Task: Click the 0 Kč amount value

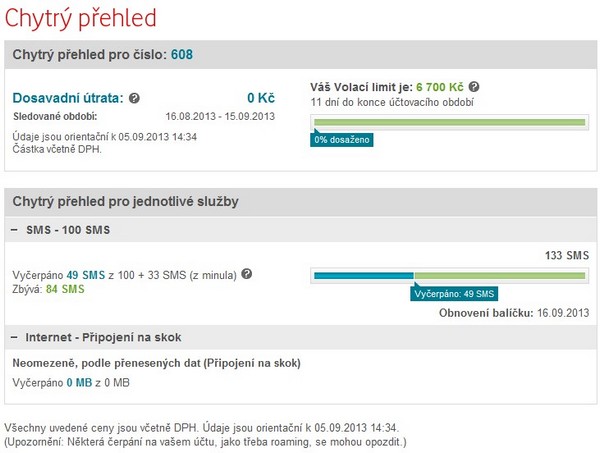Action: click(261, 98)
